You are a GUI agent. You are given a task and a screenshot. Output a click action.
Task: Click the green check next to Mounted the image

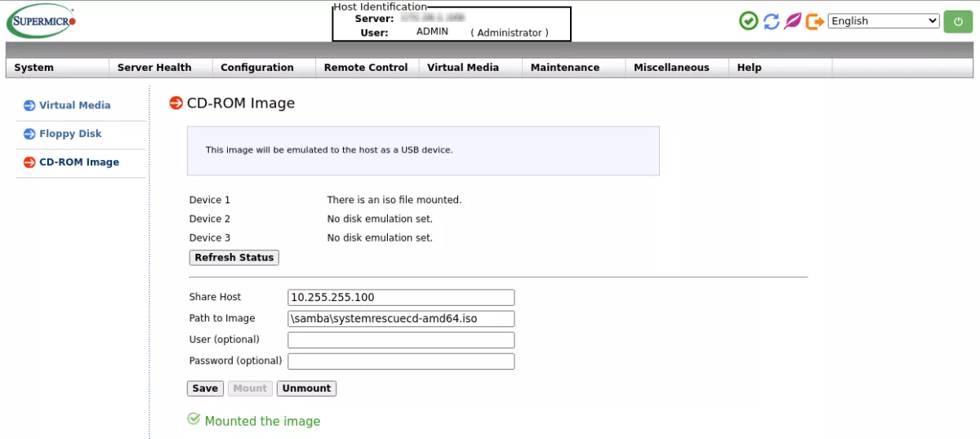194,419
